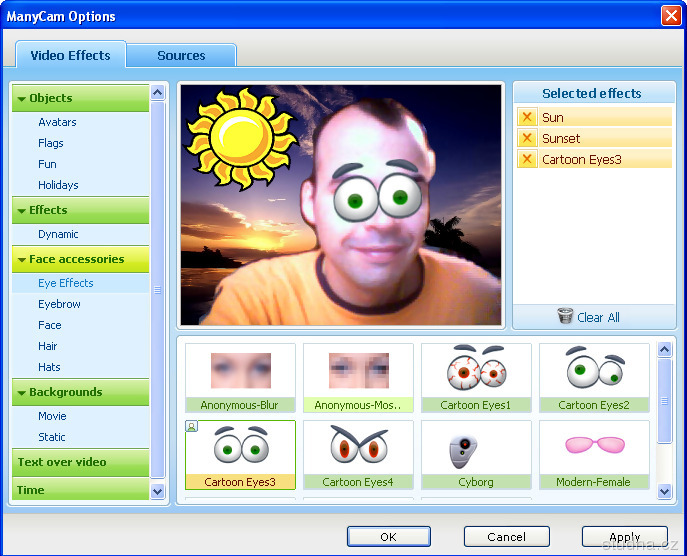Close the ManyCam Options window
Image resolution: width=687 pixels, height=556 pixels.
pyautogui.click(x=671, y=16)
